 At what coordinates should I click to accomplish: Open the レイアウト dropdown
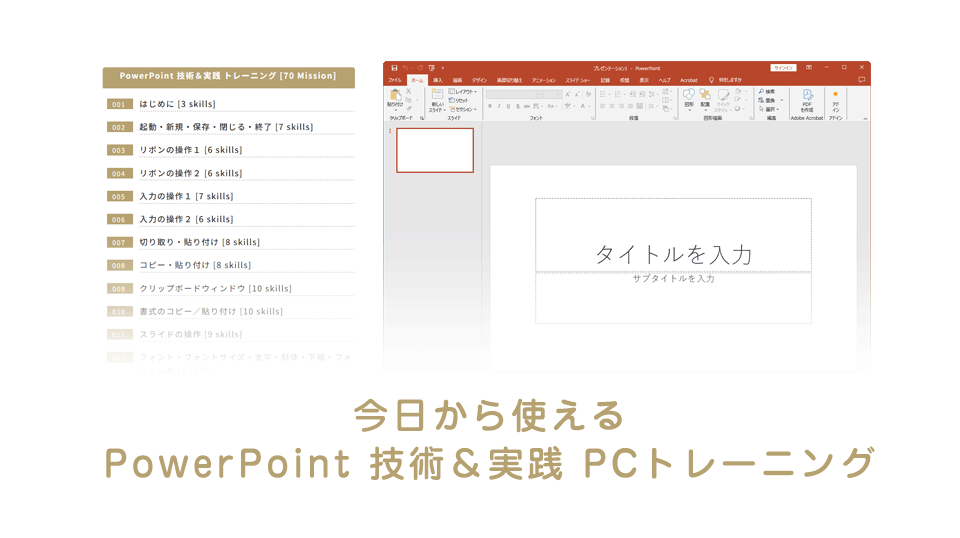[x=462, y=91]
